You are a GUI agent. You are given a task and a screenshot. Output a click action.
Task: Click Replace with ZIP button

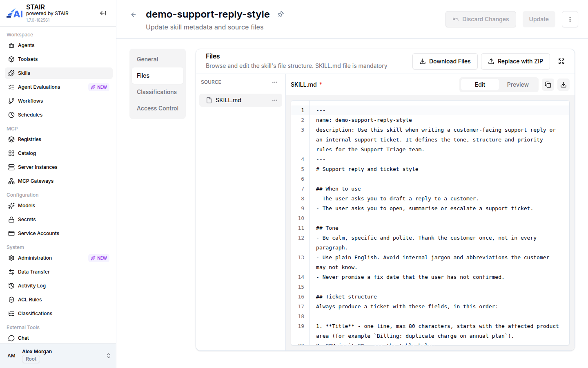click(515, 61)
